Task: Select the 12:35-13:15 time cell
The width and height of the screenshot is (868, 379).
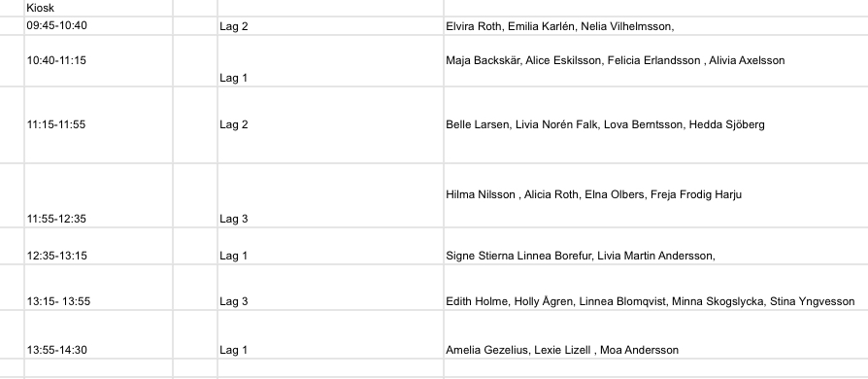Action: 98,246
